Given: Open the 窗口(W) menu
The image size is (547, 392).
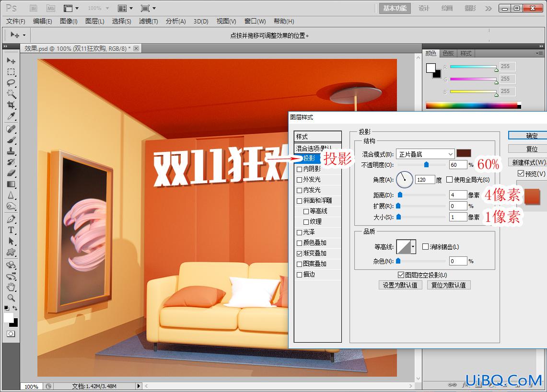Looking at the screenshot, I should [x=255, y=21].
